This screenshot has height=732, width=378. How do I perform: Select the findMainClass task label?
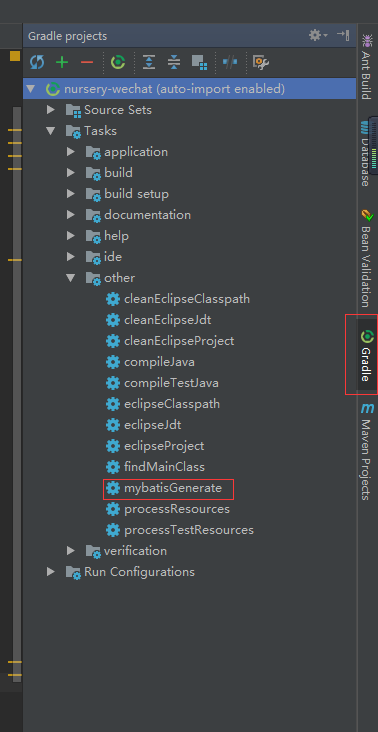point(164,467)
